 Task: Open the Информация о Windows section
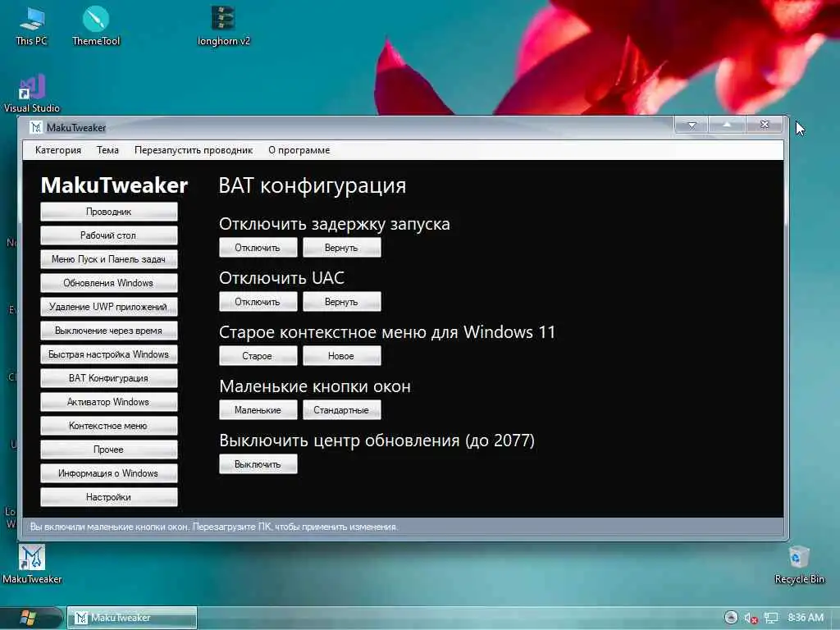109,473
